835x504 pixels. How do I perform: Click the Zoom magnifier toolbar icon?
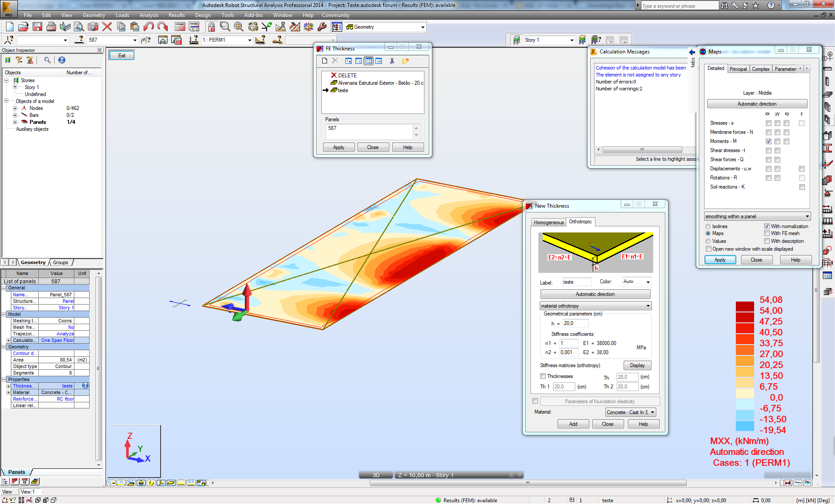225,27
